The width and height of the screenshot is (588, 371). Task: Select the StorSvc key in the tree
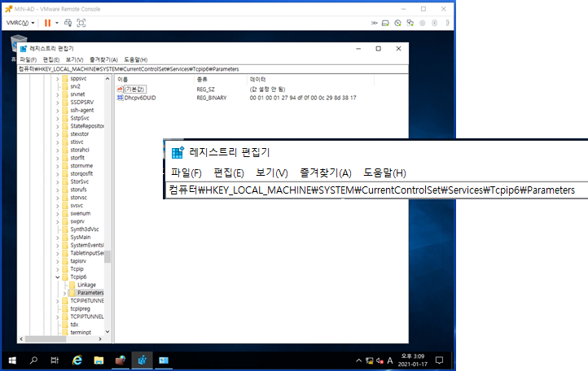tap(80, 181)
